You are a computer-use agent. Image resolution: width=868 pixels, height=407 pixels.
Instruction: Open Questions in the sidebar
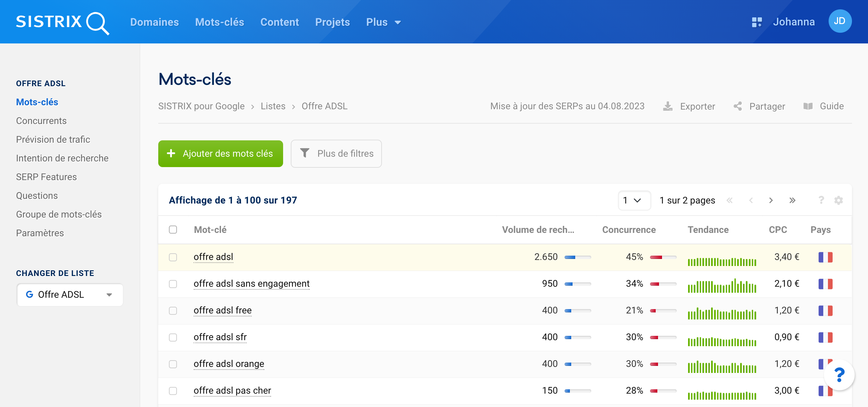[37, 196]
